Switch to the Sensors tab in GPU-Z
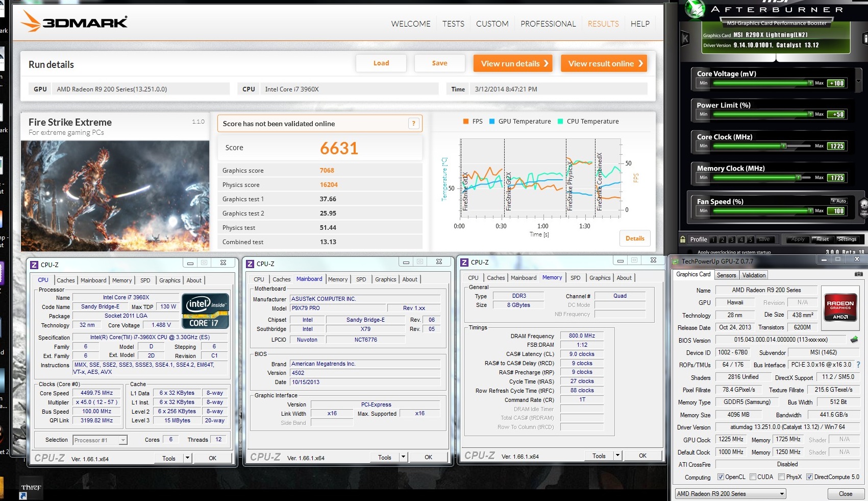 [726, 275]
